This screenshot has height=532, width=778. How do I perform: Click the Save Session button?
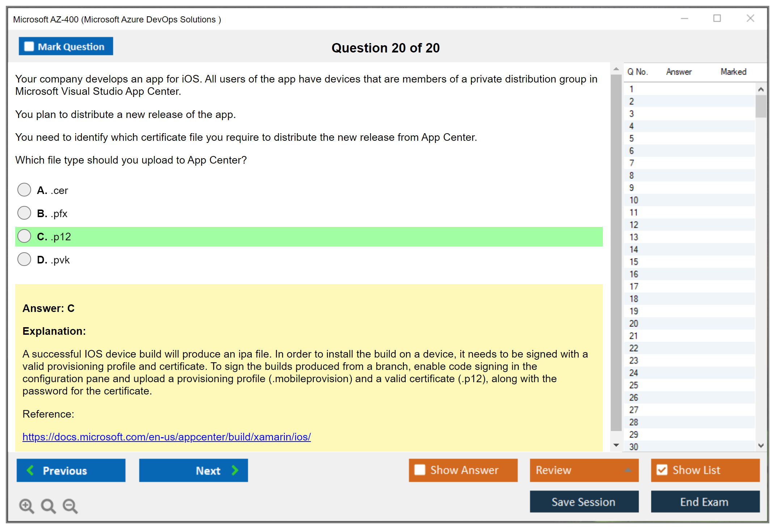(584, 502)
